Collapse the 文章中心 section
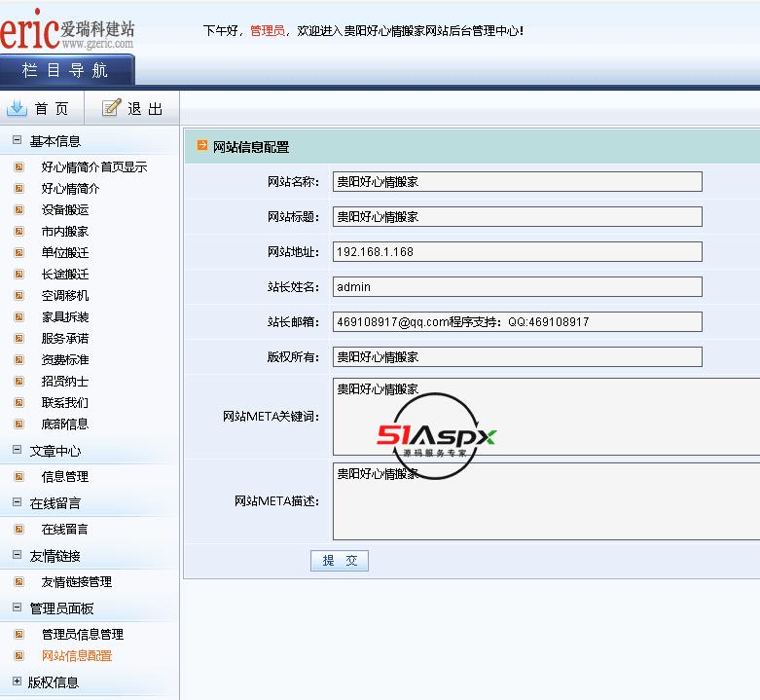 pos(17,450)
